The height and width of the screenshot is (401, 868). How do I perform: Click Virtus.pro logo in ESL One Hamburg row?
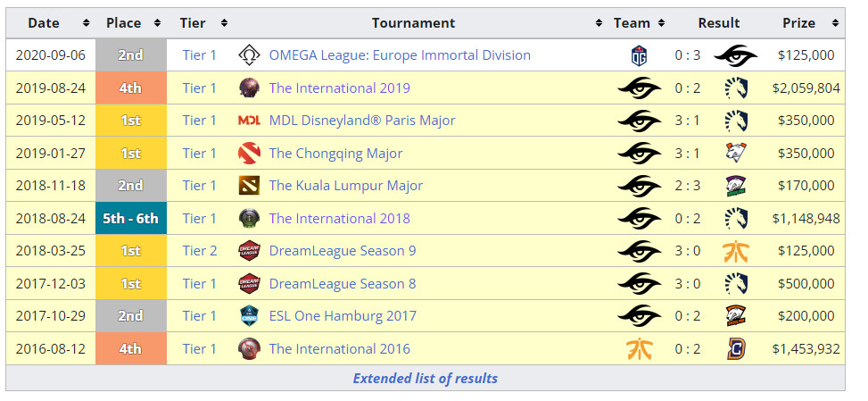736,315
